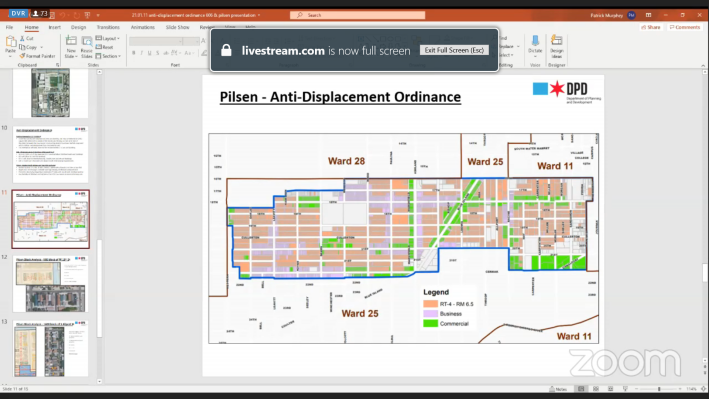
Task: Toggle italic formatting
Action: (x=142, y=53)
